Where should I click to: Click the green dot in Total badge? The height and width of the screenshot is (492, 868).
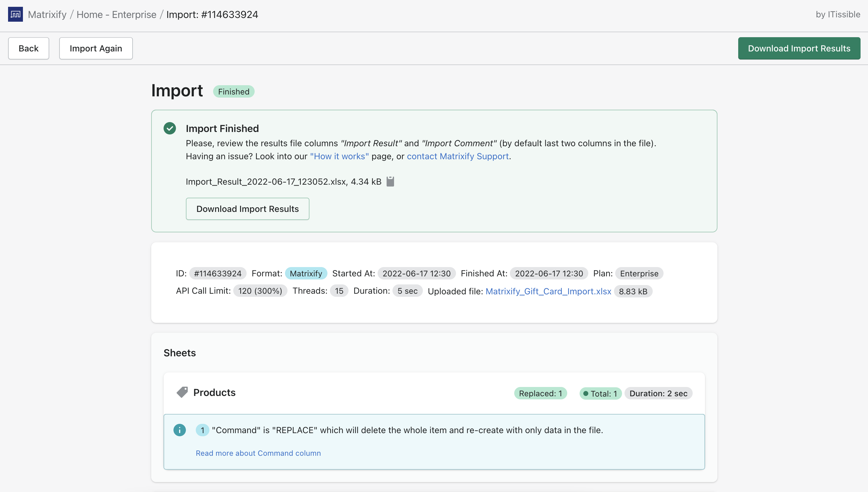coord(585,393)
